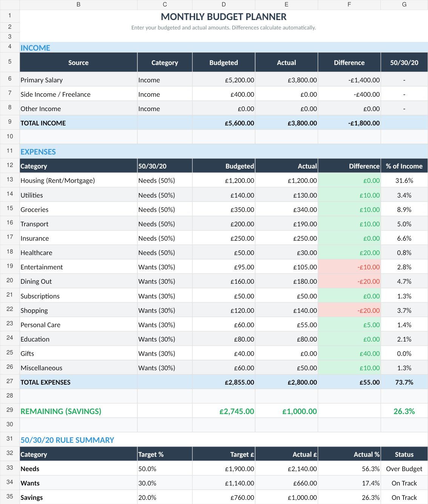Select Groceries actual £340.00

[286, 209]
